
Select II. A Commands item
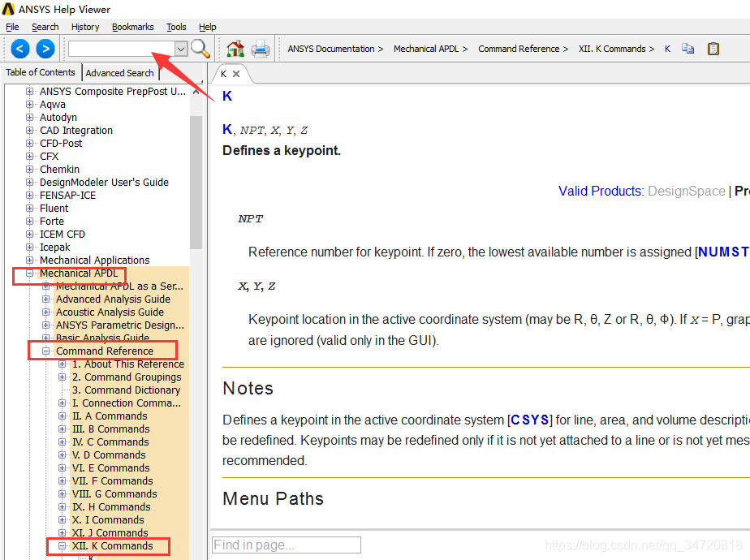pyautogui.click(x=110, y=416)
